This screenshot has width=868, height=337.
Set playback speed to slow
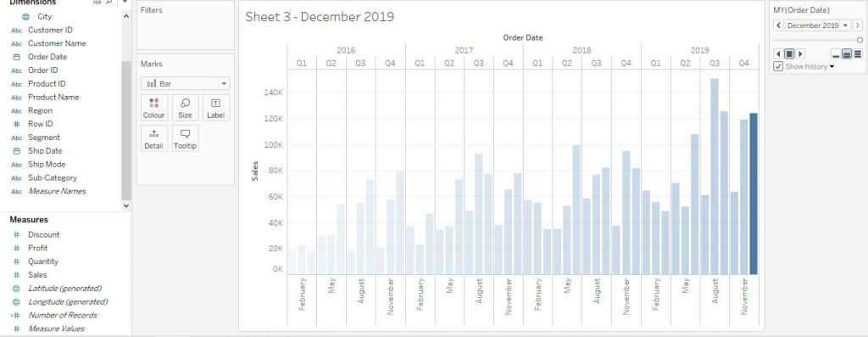click(835, 53)
